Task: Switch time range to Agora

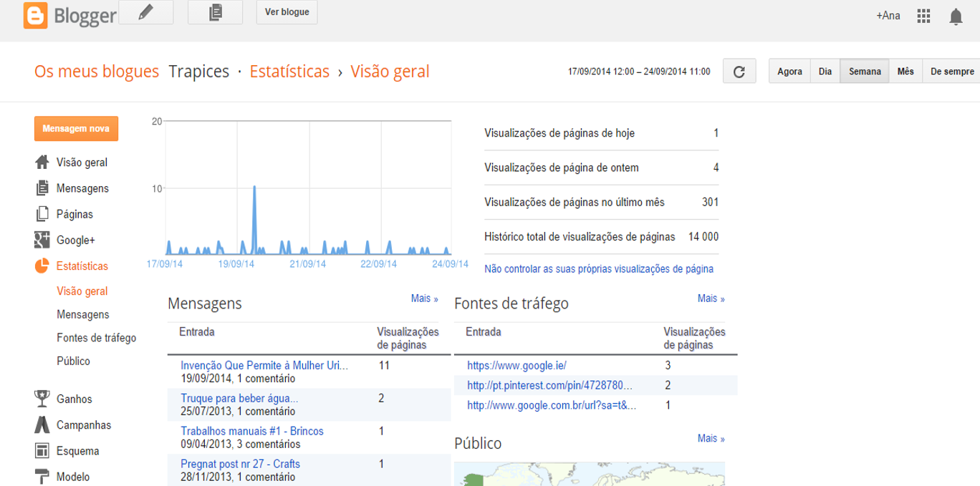Action: click(789, 72)
